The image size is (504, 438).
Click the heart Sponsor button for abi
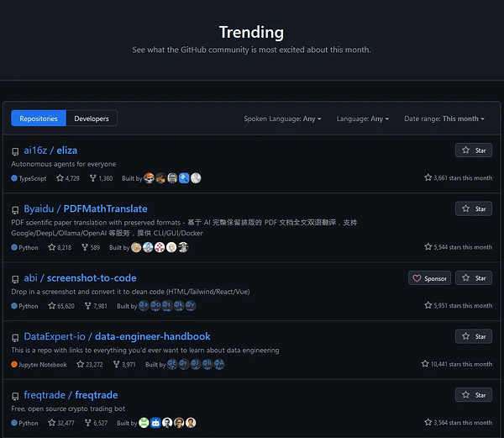429,278
